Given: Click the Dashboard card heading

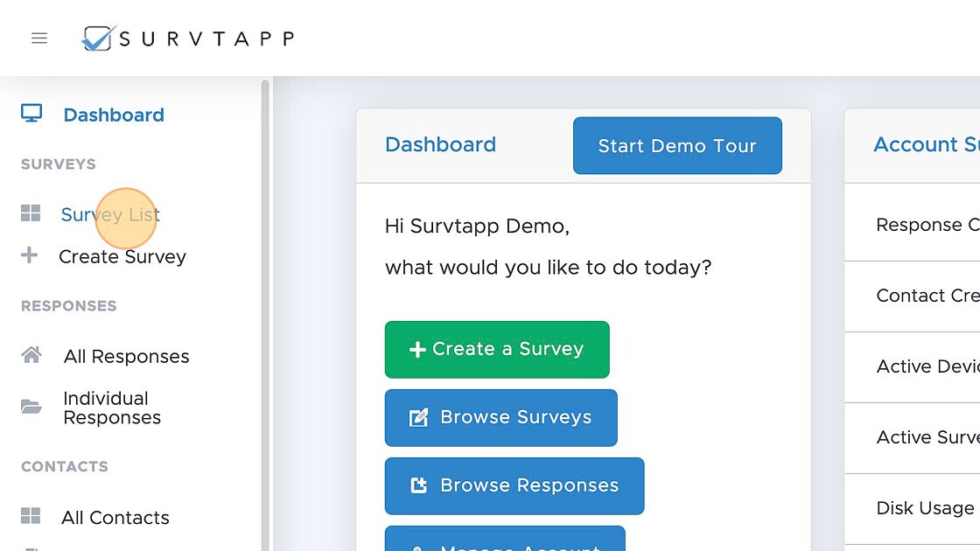Looking at the screenshot, I should click(441, 144).
